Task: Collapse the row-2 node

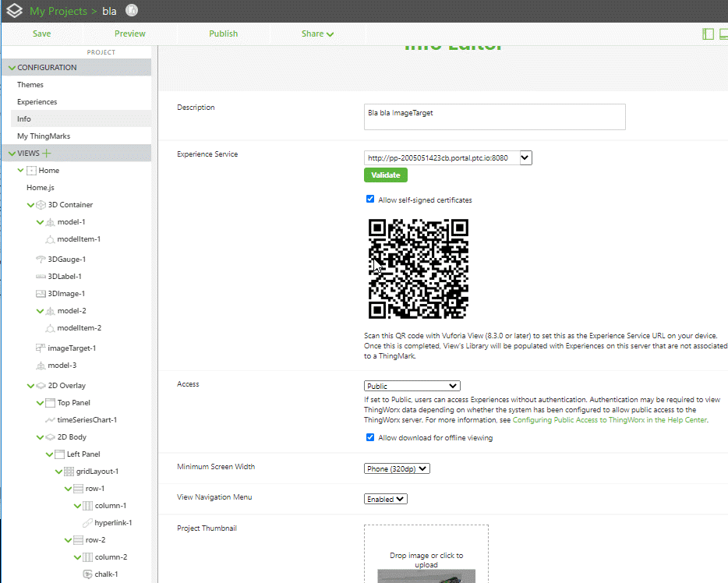Action: 69,540
